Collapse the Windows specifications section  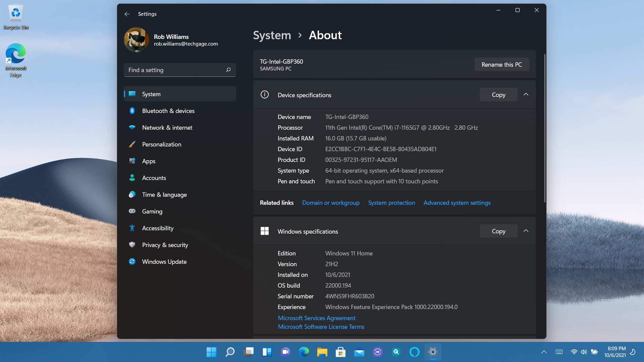[526, 231]
